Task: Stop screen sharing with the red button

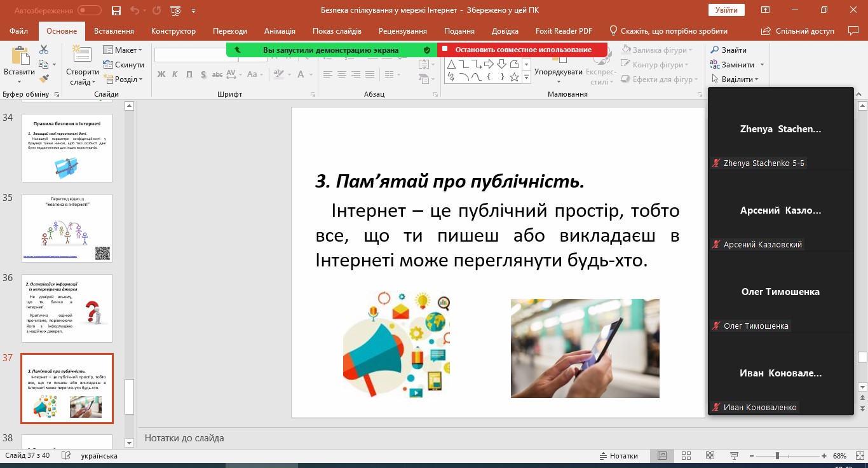Action: click(522, 50)
